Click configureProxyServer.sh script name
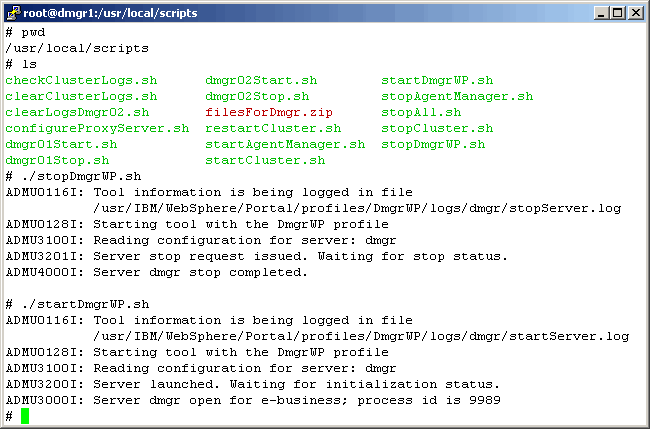650x429 pixels. 97,128
